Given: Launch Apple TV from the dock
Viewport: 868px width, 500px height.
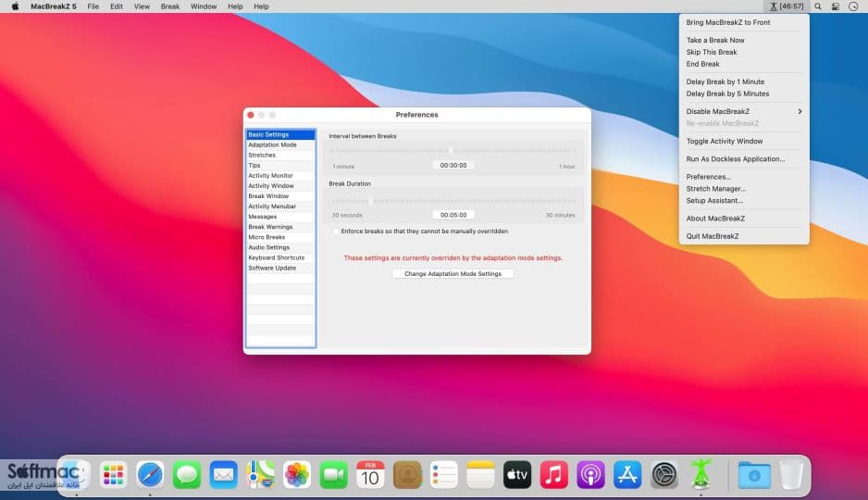Looking at the screenshot, I should coord(517,475).
